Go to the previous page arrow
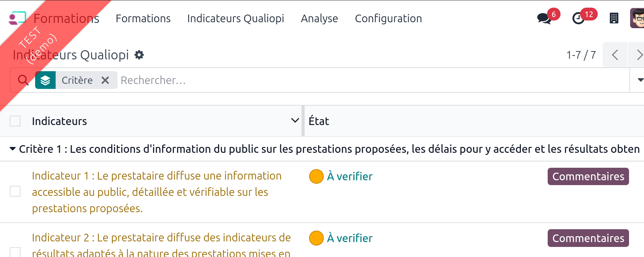This screenshot has height=257, width=644. pyautogui.click(x=615, y=55)
